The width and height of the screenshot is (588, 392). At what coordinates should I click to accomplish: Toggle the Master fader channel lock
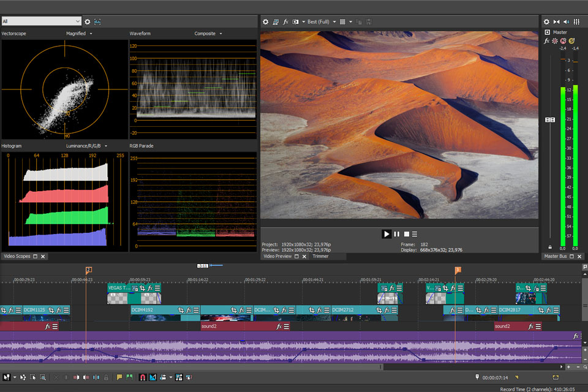point(550,247)
